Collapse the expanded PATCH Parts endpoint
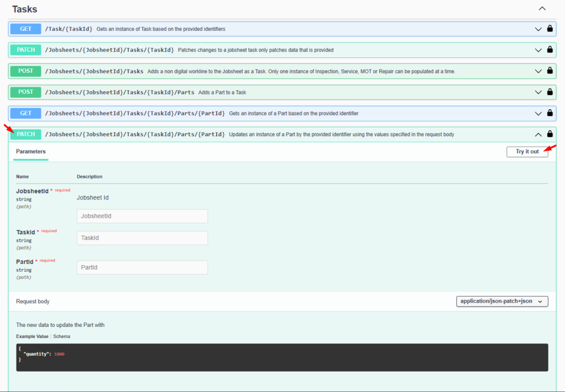The height and width of the screenshot is (392, 565). point(538,134)
